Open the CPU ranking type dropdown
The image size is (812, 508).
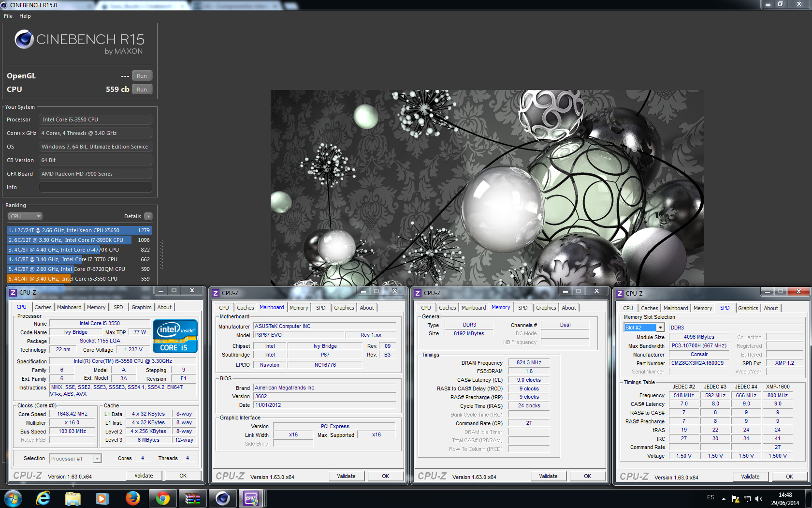tap(25, 216)
